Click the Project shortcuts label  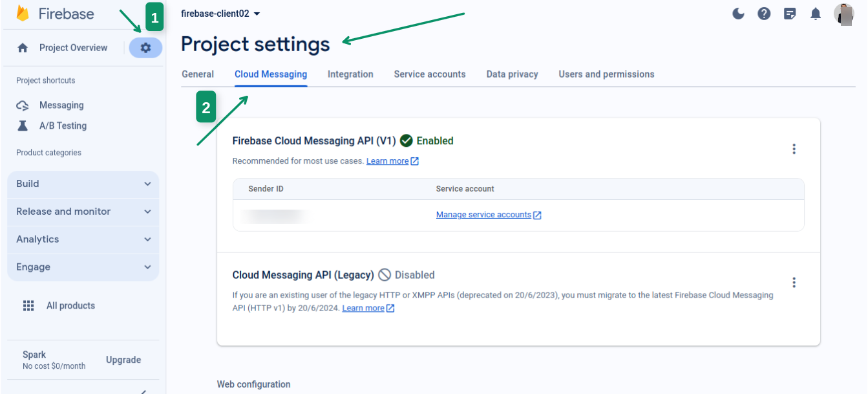pyautogui.click(x=45, y=80)
